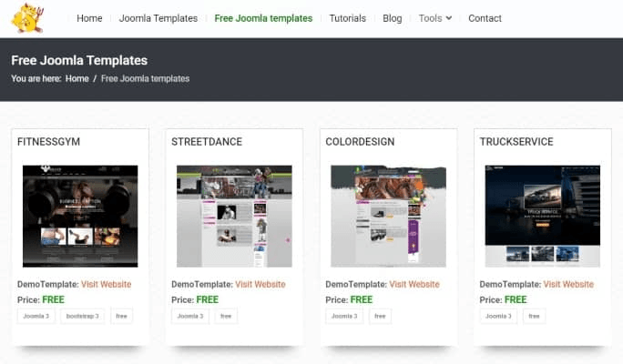Click FREE price text on ColorDesign card
This screenshot has width=623, height=364.
click(x=362, y=299)
